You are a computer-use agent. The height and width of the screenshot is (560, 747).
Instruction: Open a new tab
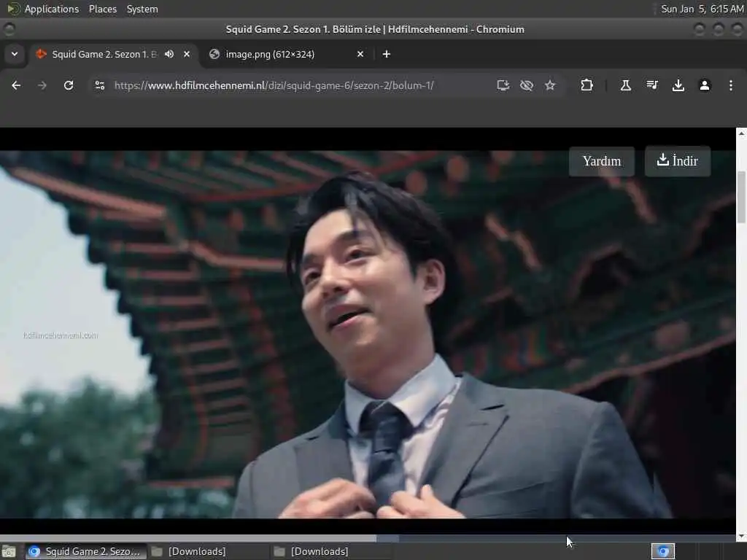coord(387,54)
